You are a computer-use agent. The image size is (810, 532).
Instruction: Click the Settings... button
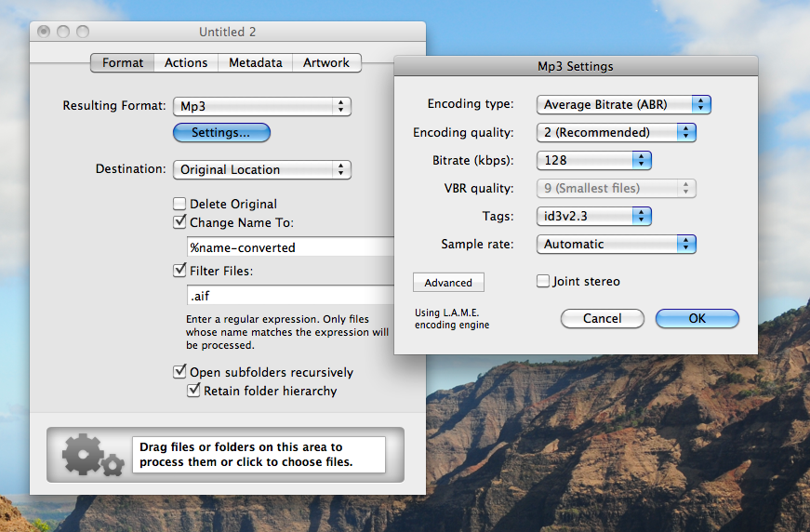tap(221, 133)
